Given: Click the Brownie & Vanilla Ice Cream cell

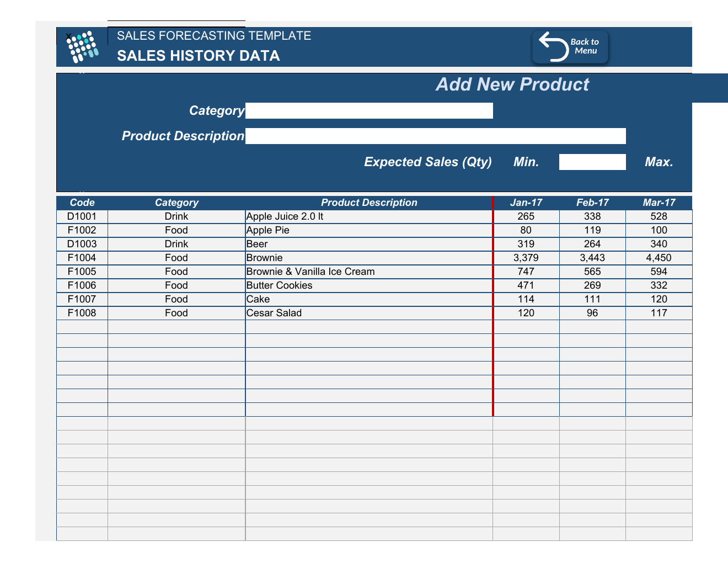Looking at the screenshot, I should pyautogui.click(x=369, y=272).
